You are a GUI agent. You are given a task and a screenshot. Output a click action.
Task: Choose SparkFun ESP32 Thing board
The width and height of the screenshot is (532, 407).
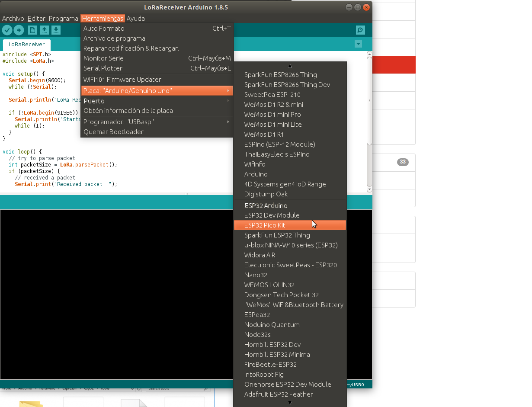point(290,235)
